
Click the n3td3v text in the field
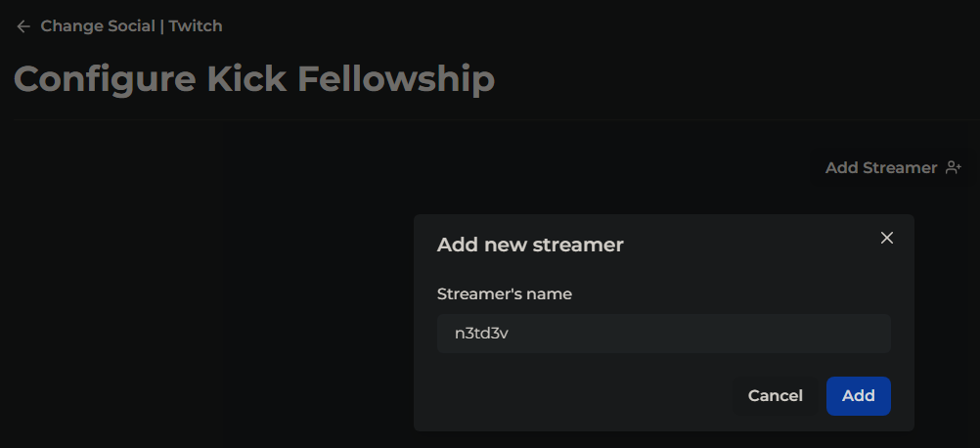pyautogui.click(x=481, y=334)
